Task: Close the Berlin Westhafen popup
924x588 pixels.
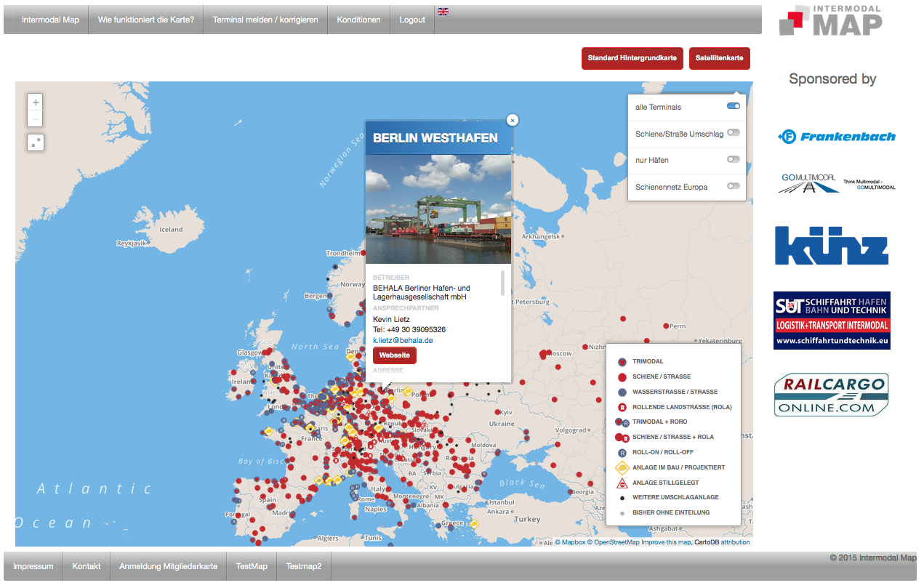Action: (512, 121)
